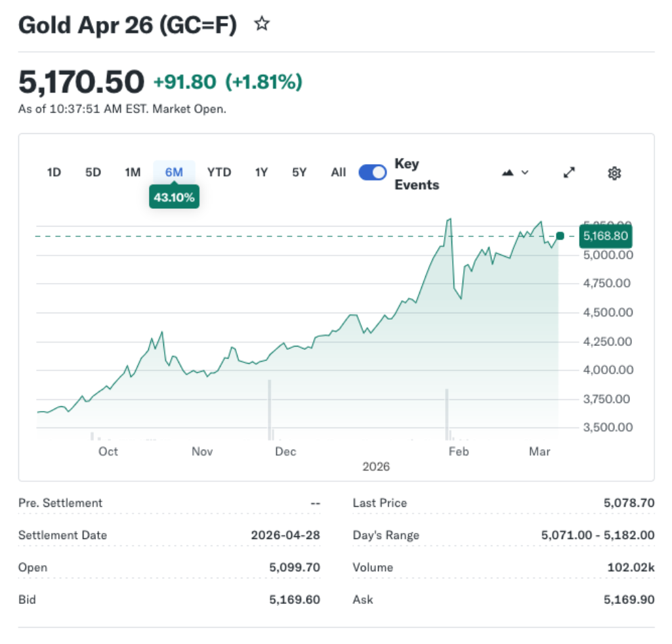View All-time price history
Image resolution: width=672 pixels, height=644 pixels.
338,173
